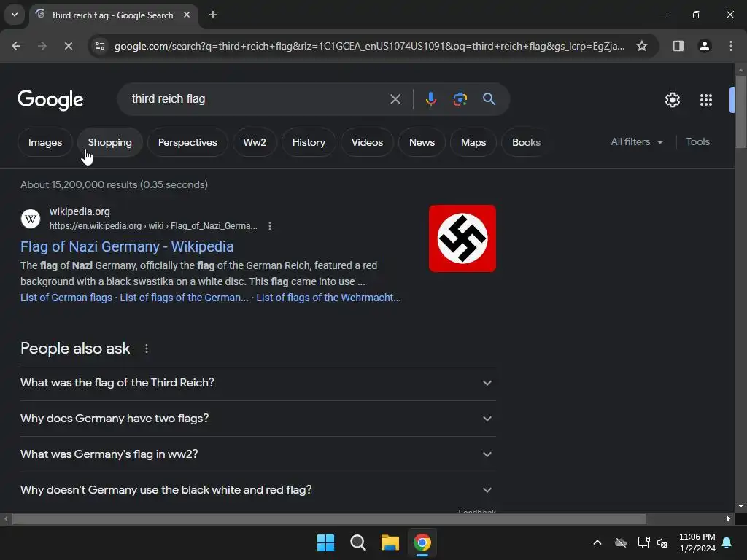
Task: Expand 'Why does Germany have two flags?'
Action: (258, 419)
